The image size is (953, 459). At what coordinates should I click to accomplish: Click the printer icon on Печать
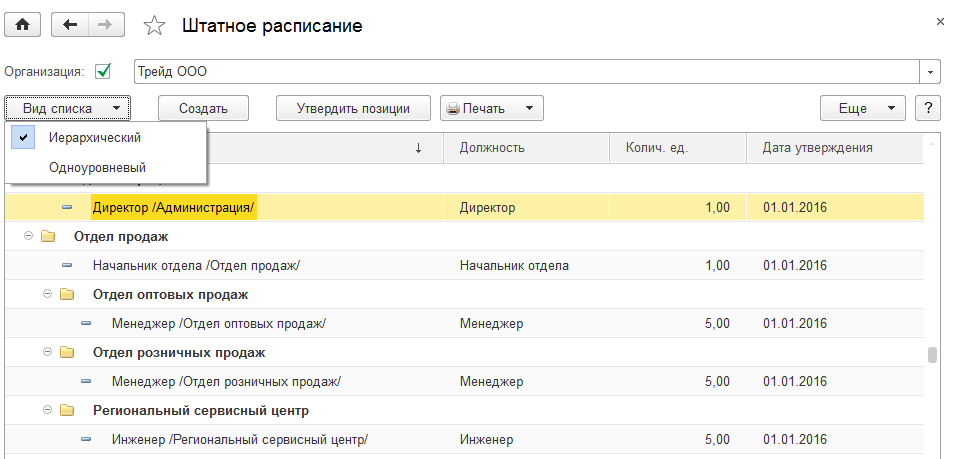pyautogui.click(x=452, y=108)
